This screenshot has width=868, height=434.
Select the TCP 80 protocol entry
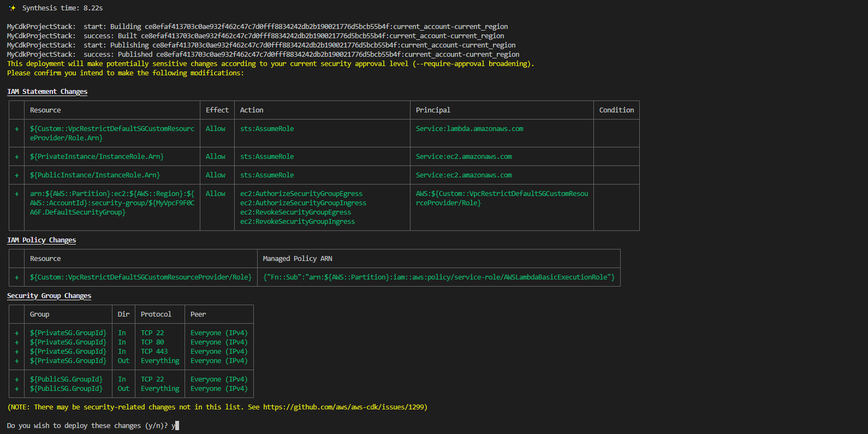click(x=152, y=342)
